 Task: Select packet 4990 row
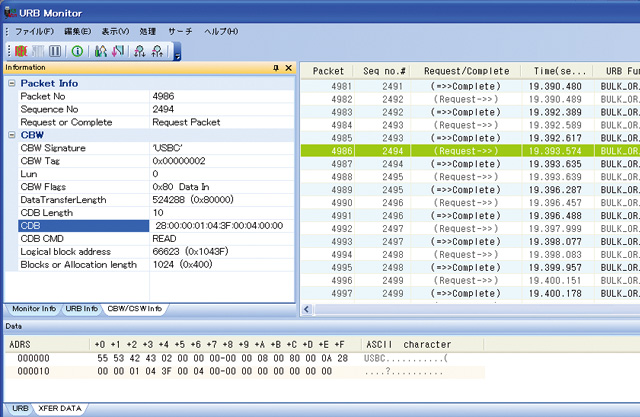470,203
